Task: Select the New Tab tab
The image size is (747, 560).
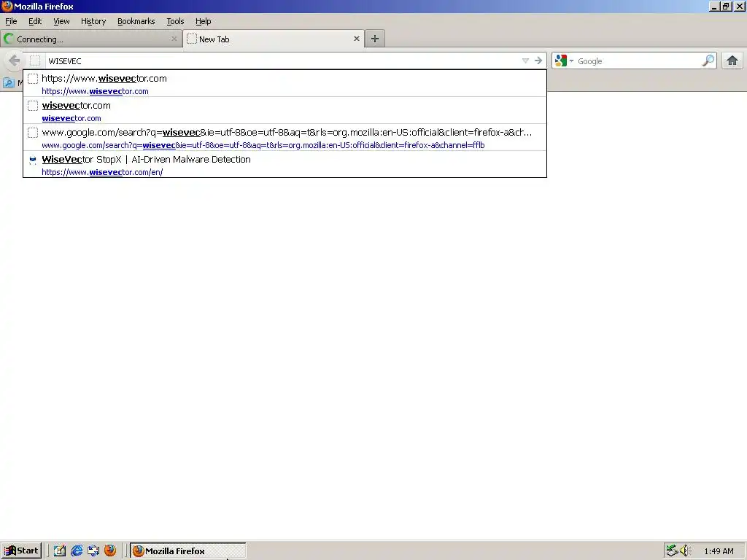Action: pos(274,39)
